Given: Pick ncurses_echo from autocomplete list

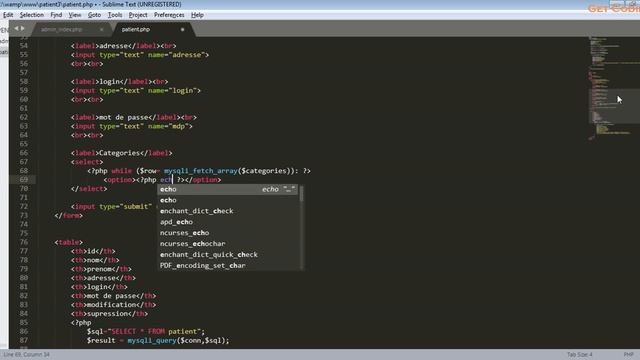Looking at the screenshot, I should pos(228,233).
